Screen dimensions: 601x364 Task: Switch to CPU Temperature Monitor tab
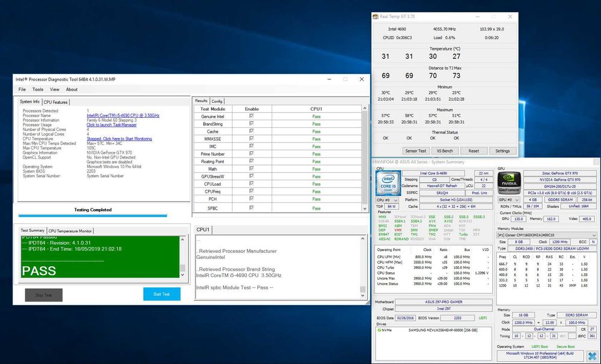pos(70,231)
